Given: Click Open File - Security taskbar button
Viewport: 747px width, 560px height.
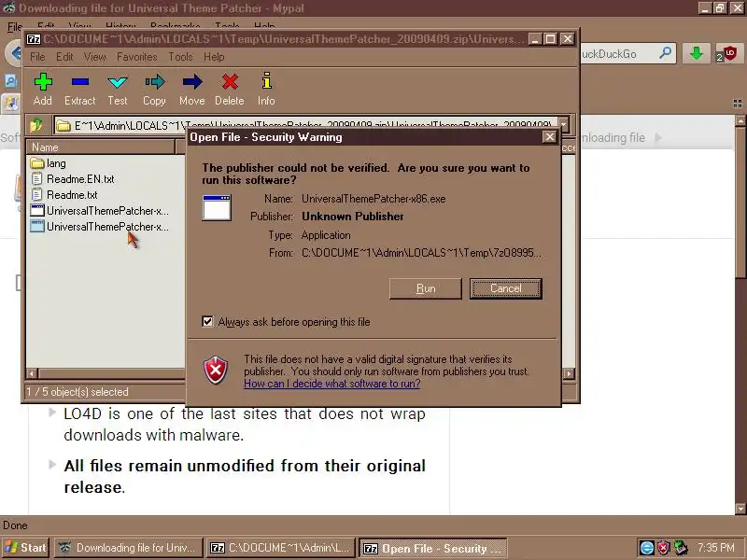Looking at the screenshot, I should coord(432,548).
